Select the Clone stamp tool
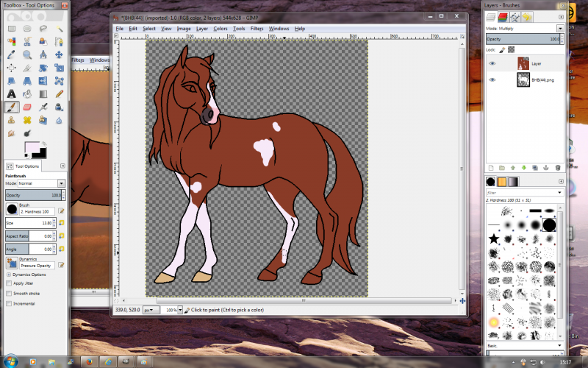Image resolution: width=588 pixels, height=368 pixels. point(12,120)
